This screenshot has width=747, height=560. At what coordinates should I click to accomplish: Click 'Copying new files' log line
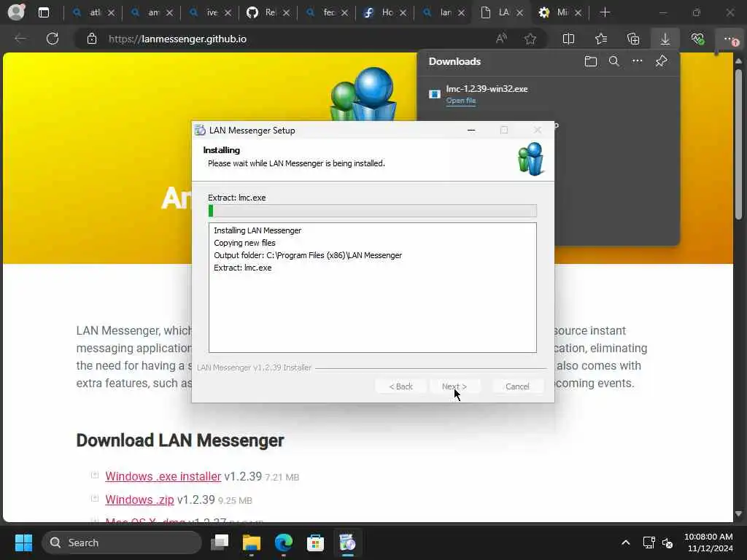point(244,243)
